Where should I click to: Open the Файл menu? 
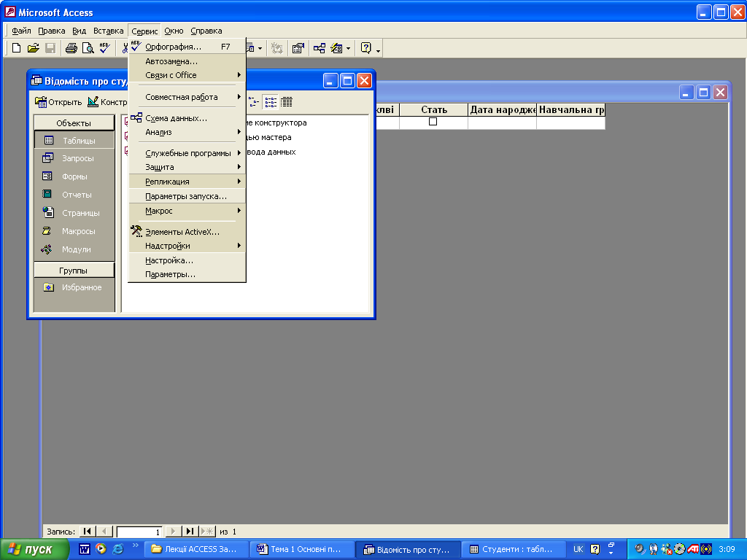coord(21,31)
